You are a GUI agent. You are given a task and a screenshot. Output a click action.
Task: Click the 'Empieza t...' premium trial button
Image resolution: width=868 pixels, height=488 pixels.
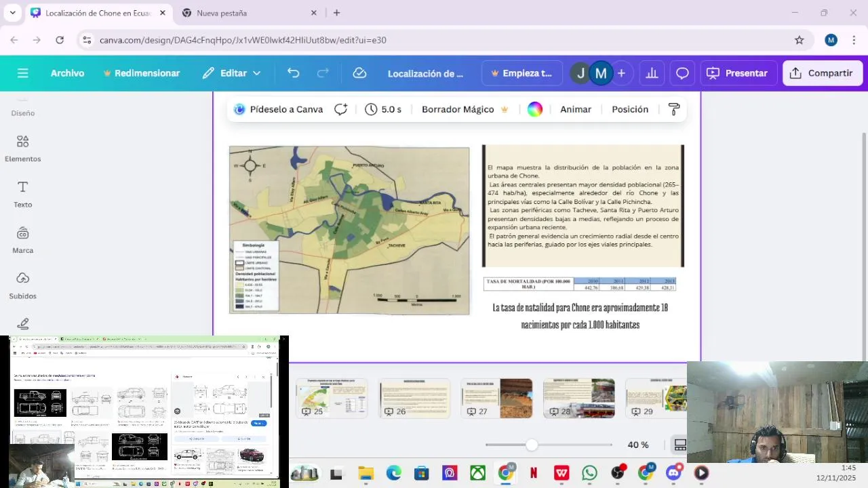(522, 73)
